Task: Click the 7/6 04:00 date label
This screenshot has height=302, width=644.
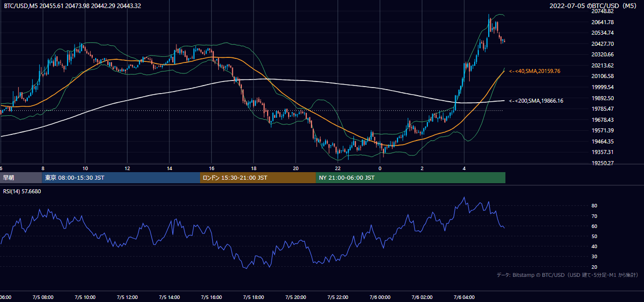Action: (465, 297)
